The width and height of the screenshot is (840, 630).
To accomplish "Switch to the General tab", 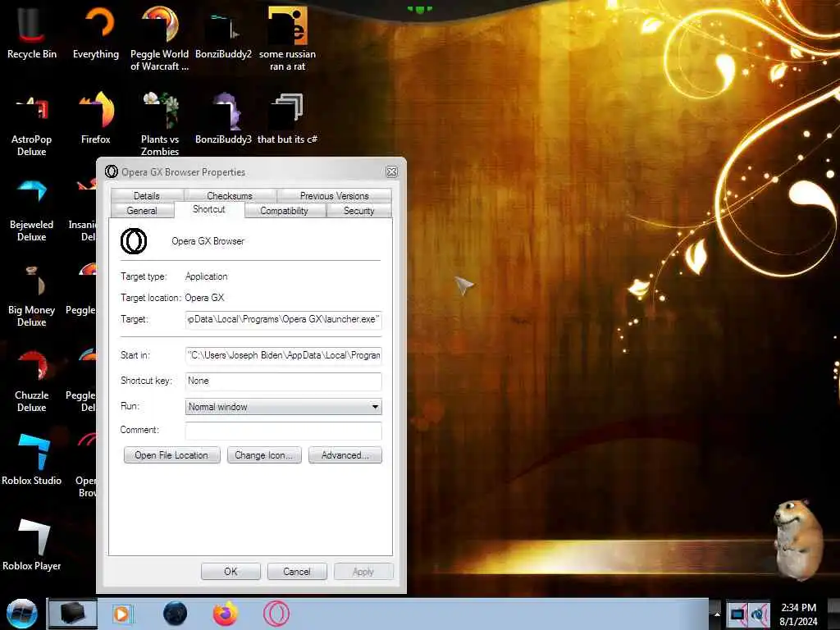I will (142, 211).
